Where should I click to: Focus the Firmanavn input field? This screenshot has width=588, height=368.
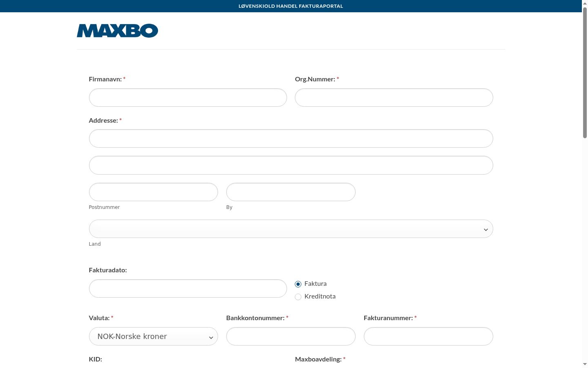188,98
